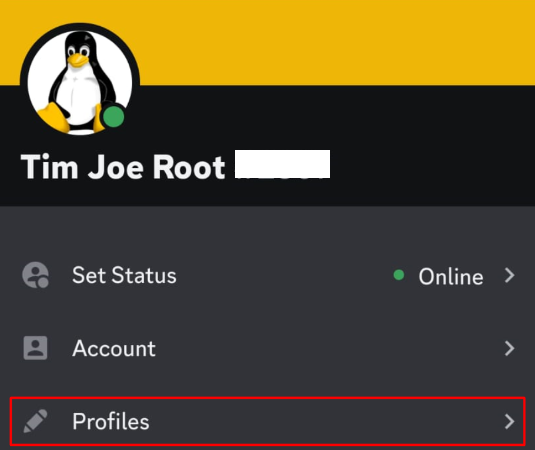Click the Account portrait icon
535x450 pixels.
click(35, 348)
